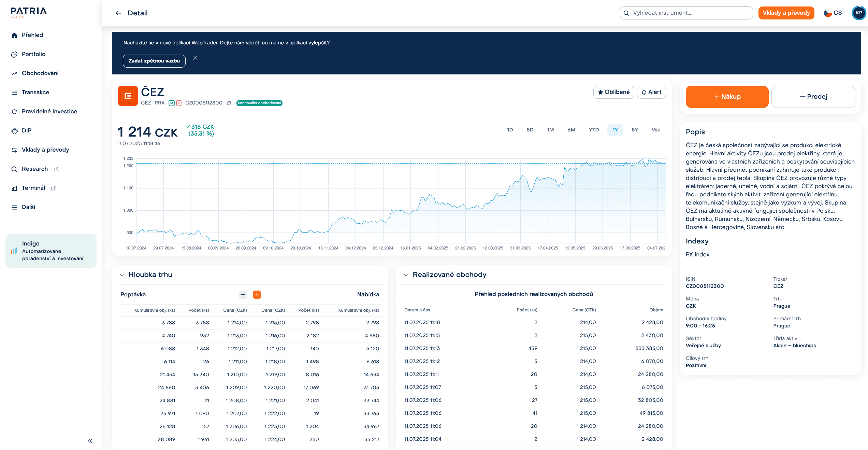This screenshot has height=450, width=868.
Task: Open the ČEZ company logo
Action: coord(128,96)
